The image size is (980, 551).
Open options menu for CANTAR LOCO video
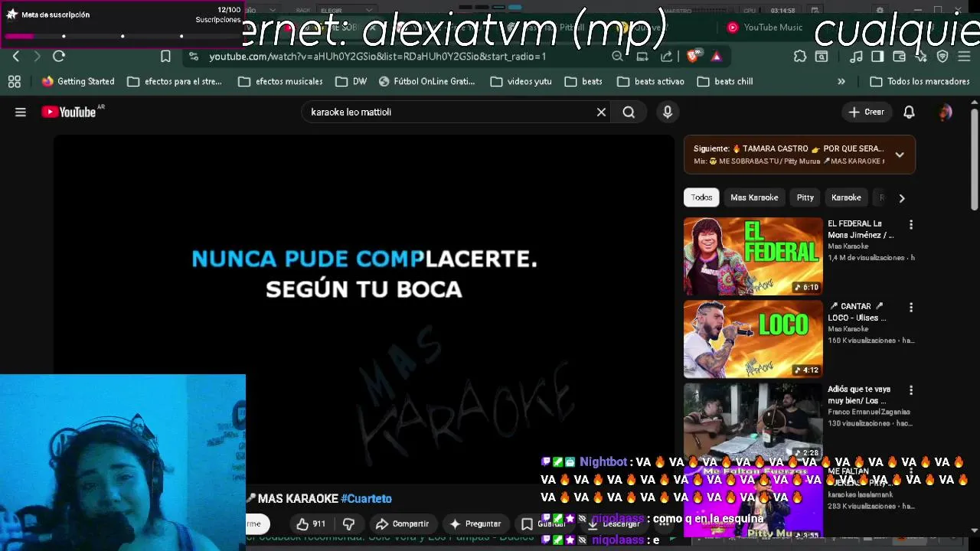[x=911, y=308]
